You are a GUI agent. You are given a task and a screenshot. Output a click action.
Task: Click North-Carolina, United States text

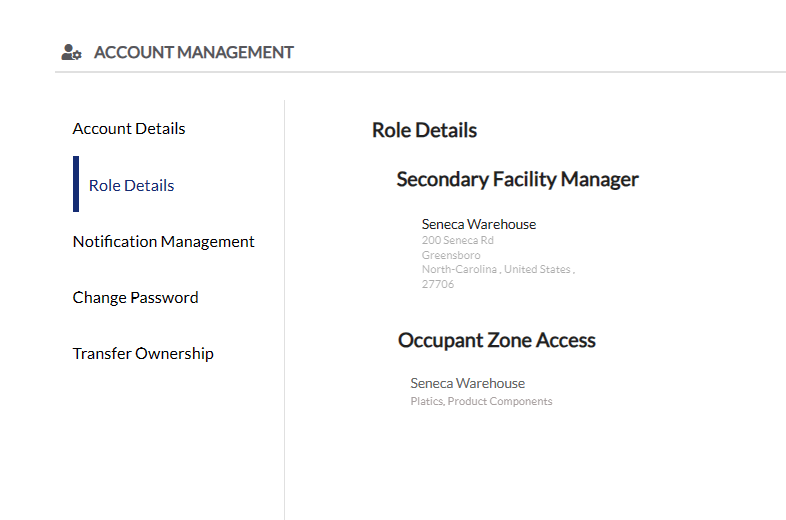[498, 269]
